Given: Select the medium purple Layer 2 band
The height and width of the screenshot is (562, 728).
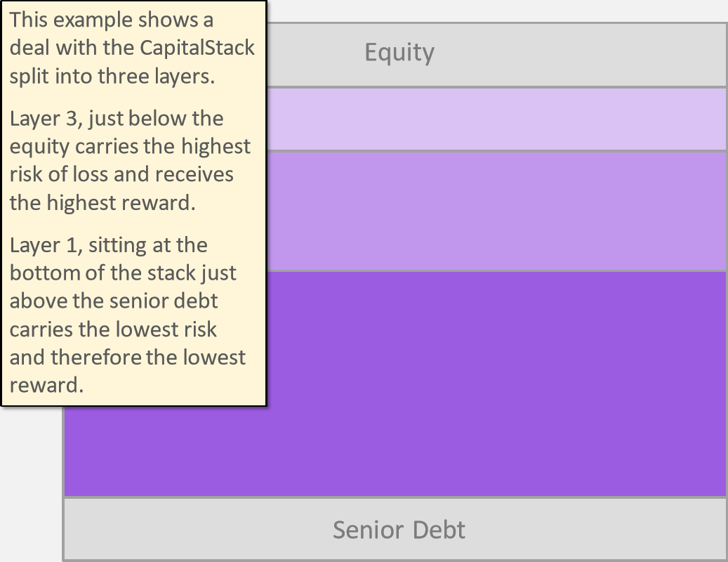Looking at the screenshot, I should coord(496,211).
